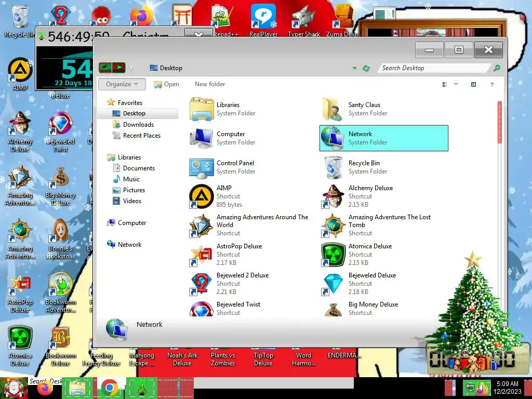Create a New folder
532x399 pixels.
click(210, 84)
